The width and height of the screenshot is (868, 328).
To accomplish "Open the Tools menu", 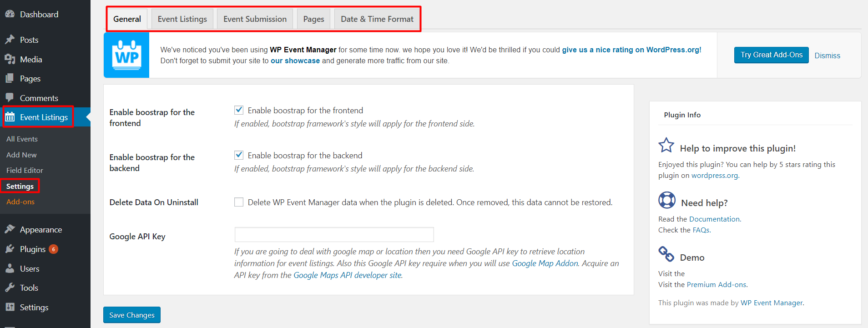I will click(29, 288).
